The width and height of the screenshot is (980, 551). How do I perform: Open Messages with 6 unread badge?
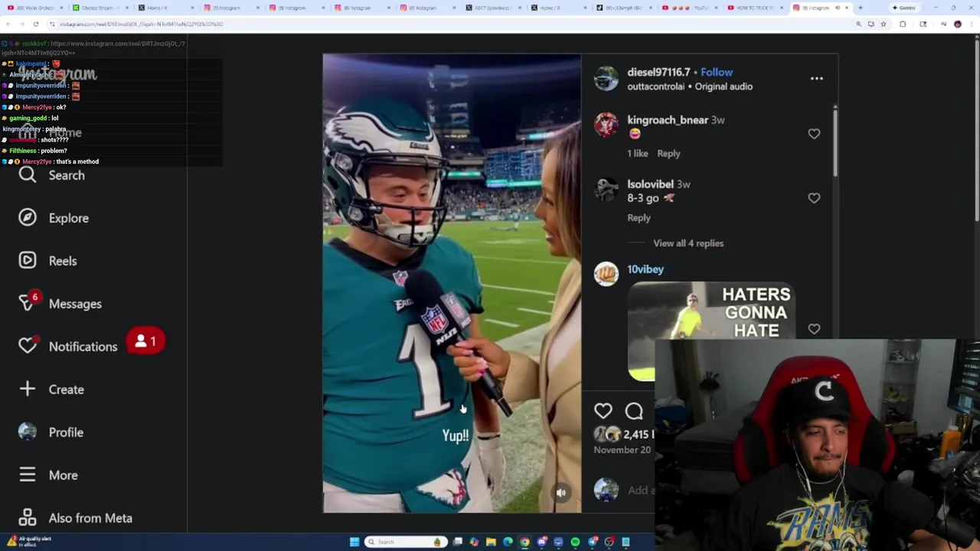[60, 304]
